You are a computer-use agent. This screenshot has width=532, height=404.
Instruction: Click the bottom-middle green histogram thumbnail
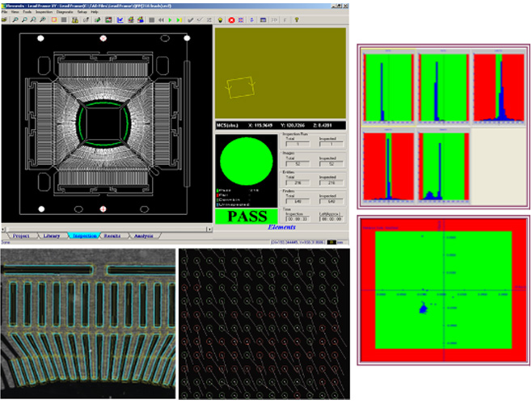click(443, 166)
